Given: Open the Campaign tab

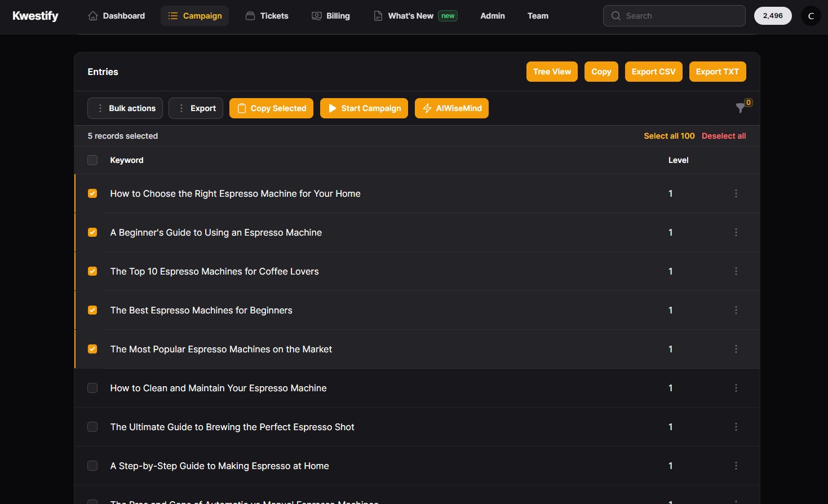Looking at the screenshot, I should point(194,16).
